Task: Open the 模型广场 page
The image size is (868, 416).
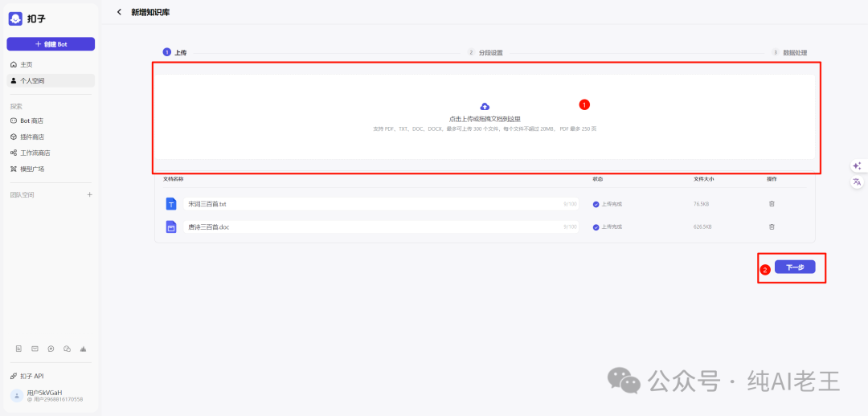Action: pyautogui.click(x=27, y=169)
